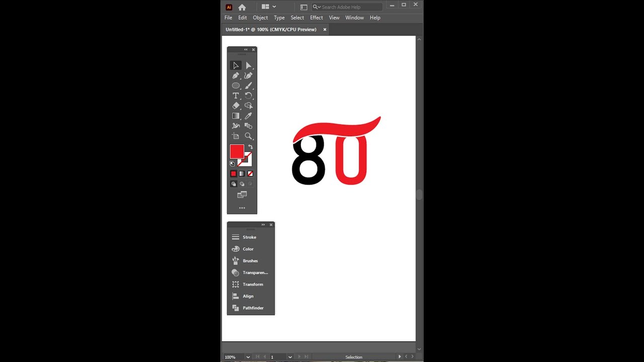Viewport: 644px width, 362px height.
Task: Switch to Untitled-1 document tab
Action: click(x=271, y=30)
